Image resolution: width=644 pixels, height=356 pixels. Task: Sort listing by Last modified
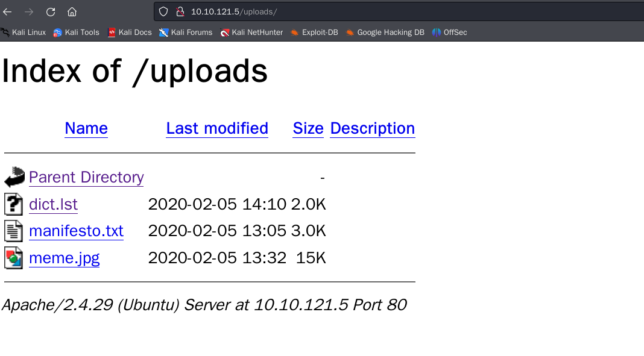216,128
